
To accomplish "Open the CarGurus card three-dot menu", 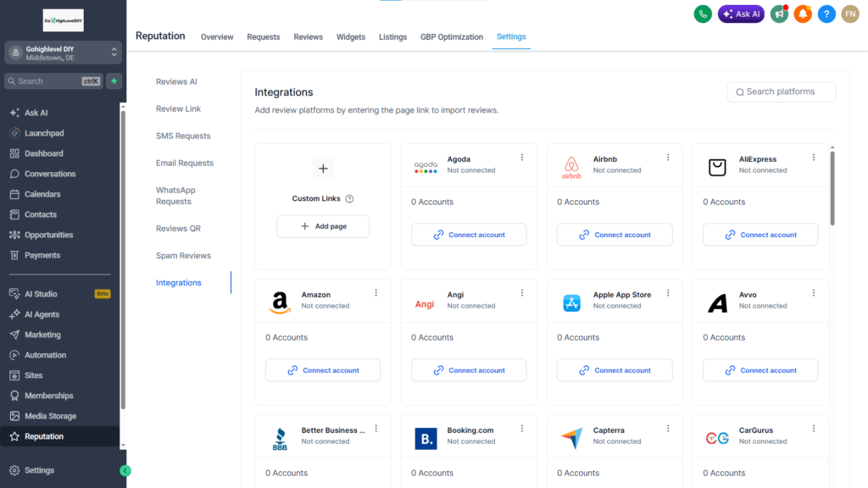I will click(x=814, y=429).
